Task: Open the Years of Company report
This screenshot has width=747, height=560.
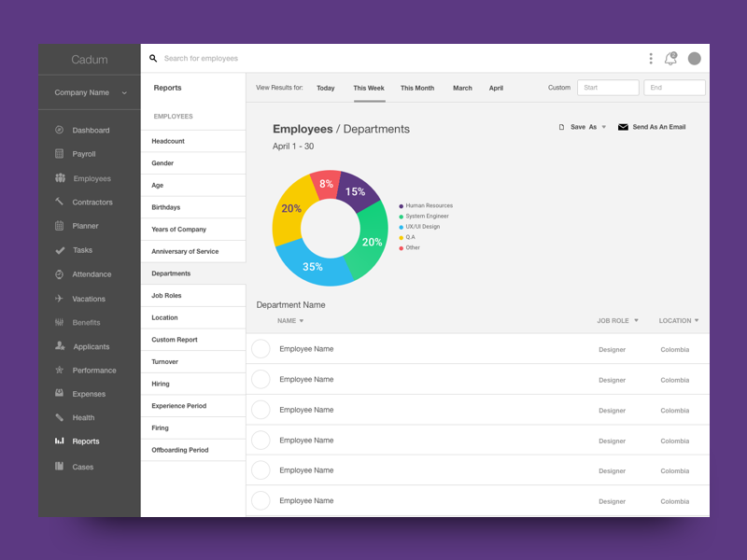Action: tap(193, 229)
